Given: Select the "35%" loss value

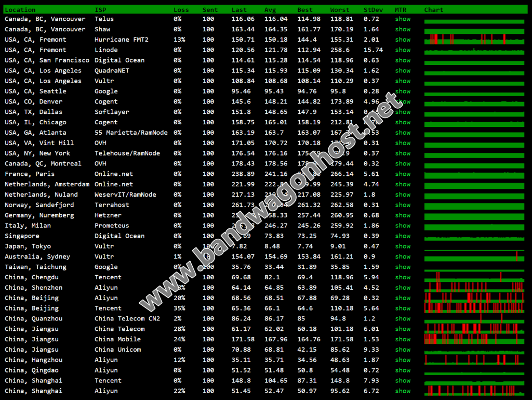Looking at the screenshot, I should tap(179, 308).
